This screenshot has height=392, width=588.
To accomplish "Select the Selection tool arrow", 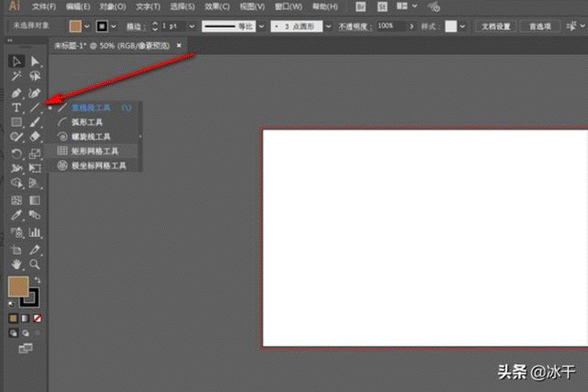I will 16,61.
